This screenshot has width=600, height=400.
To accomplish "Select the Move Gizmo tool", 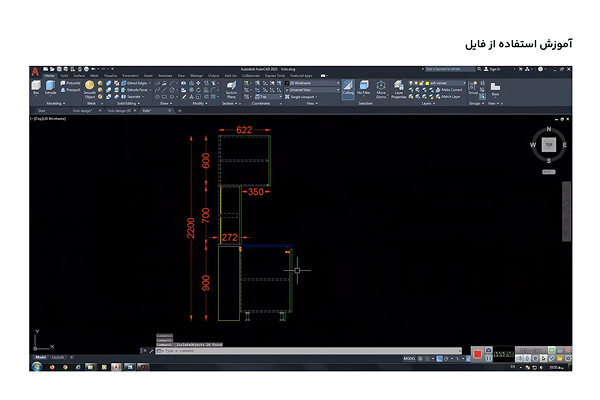I will coord(381,89).
